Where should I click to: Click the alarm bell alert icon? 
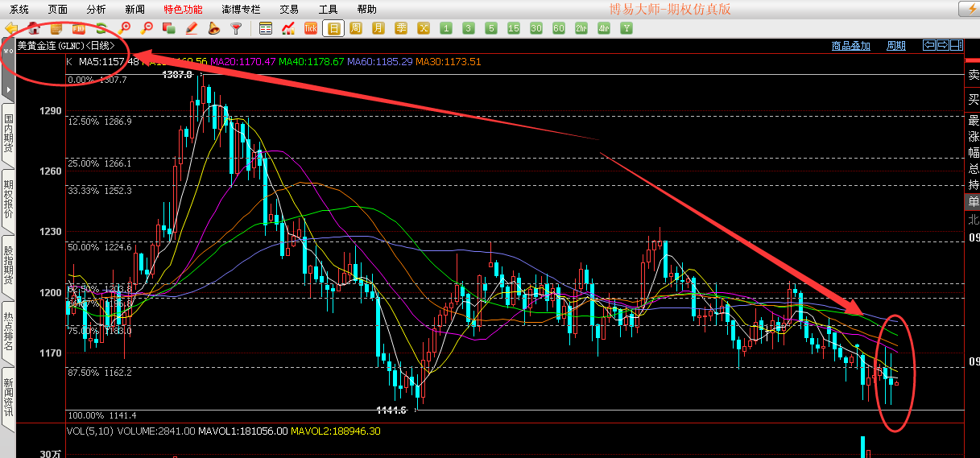pos(214,29)
